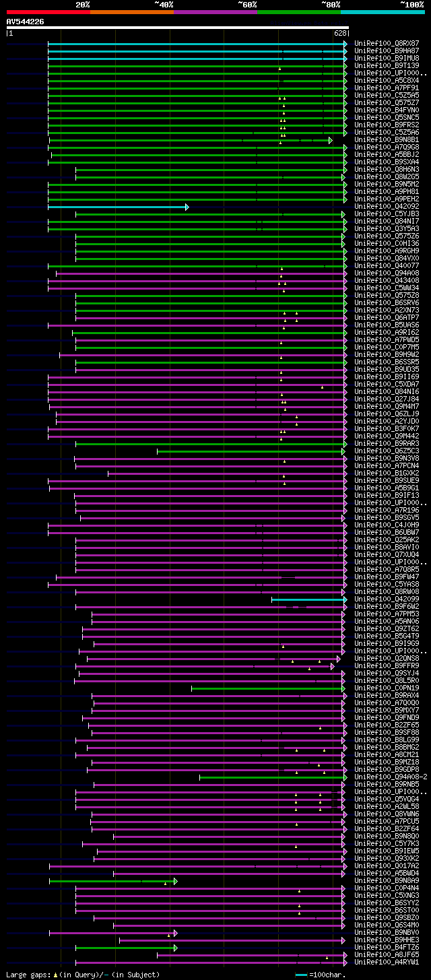431x980 pixels.
Task: Select the UniRef100_A4RYW1 label
Action: point(387,962)
